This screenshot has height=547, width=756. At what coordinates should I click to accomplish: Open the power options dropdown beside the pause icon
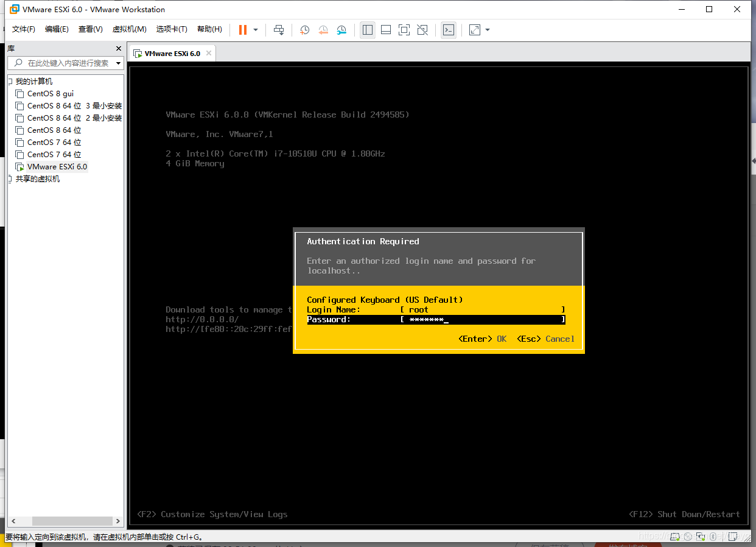[256, 30]
